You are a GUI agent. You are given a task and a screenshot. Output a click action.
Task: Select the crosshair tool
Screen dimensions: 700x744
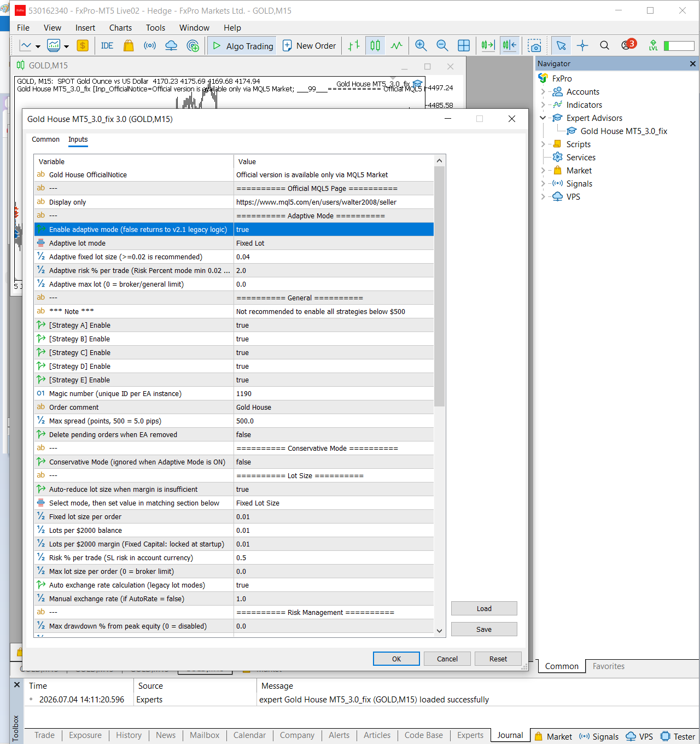coord(582,46)
